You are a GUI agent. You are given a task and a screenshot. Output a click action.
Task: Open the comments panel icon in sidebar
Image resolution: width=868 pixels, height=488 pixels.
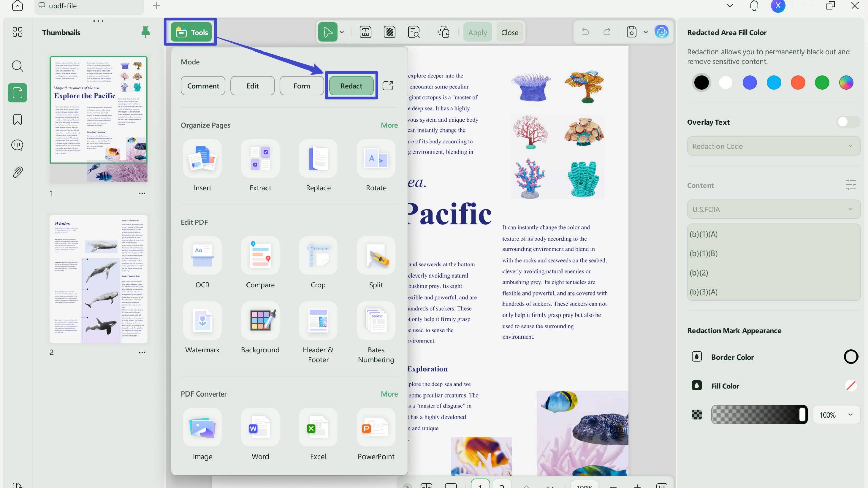point(17,145)
